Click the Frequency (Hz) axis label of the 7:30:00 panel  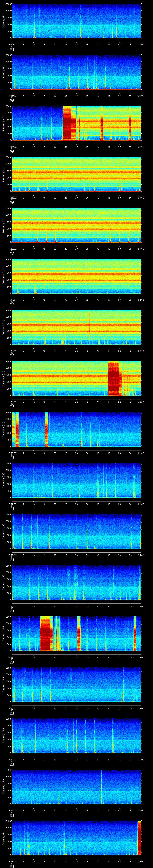coord(3,430)
